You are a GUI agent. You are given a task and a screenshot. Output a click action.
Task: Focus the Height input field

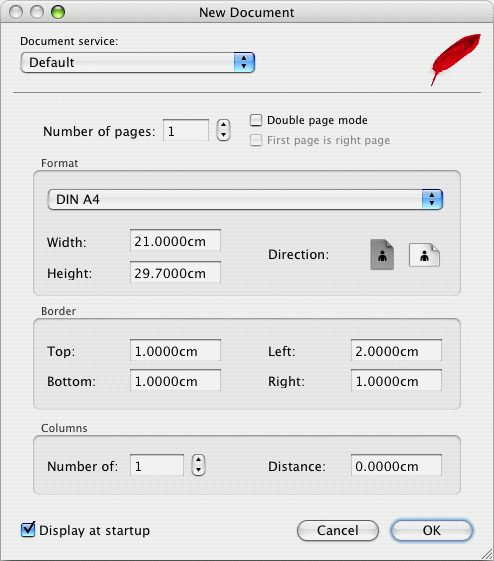175,273
